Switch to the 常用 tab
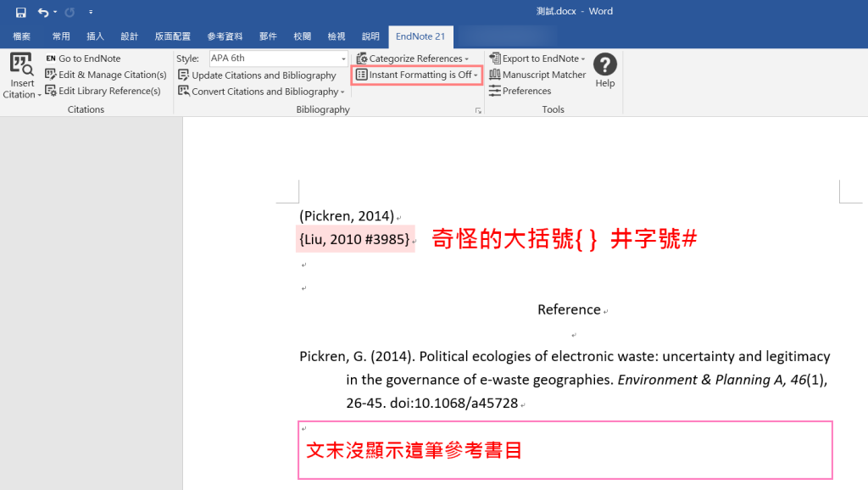Image resolution: width=868 pixels, height=490 pixels. pyautogui.click(x=61, y=36)
